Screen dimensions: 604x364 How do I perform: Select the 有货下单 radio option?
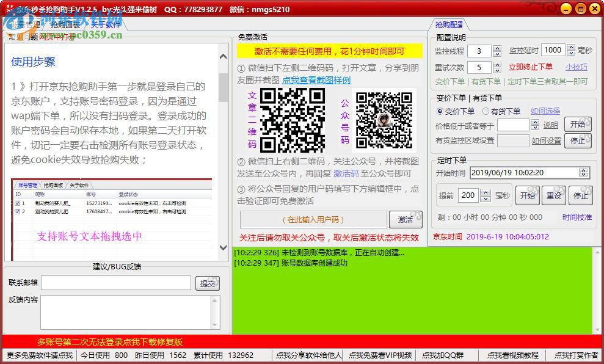click(486, 111)
